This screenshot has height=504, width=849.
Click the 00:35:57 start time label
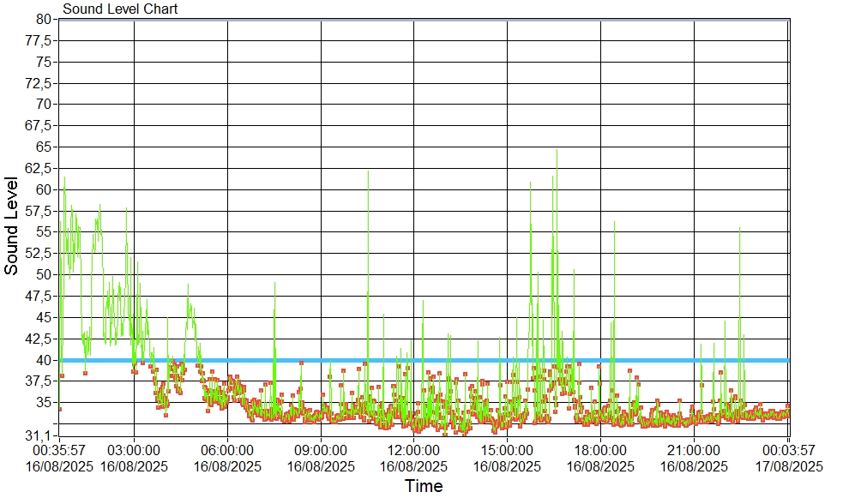(59, 449)
